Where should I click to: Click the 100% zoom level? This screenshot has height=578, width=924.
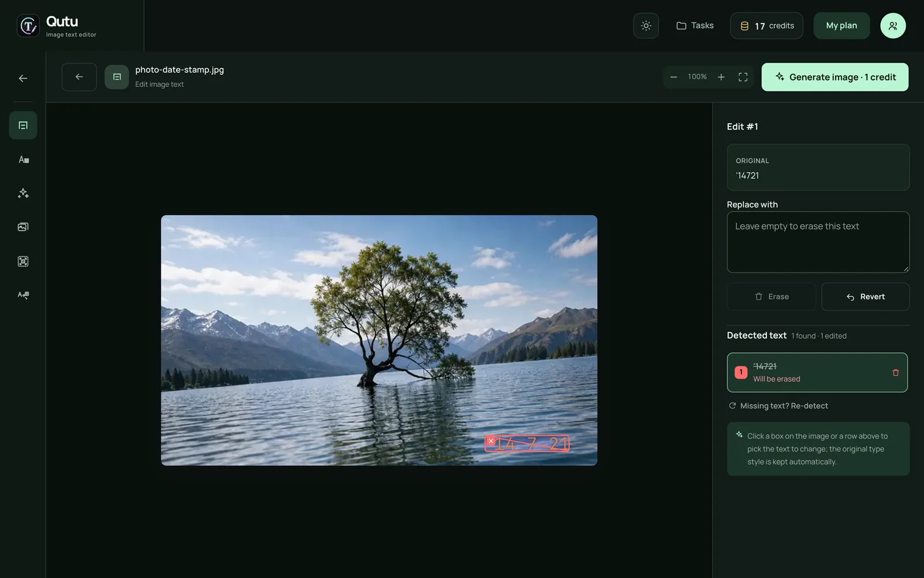click(697, 77)
